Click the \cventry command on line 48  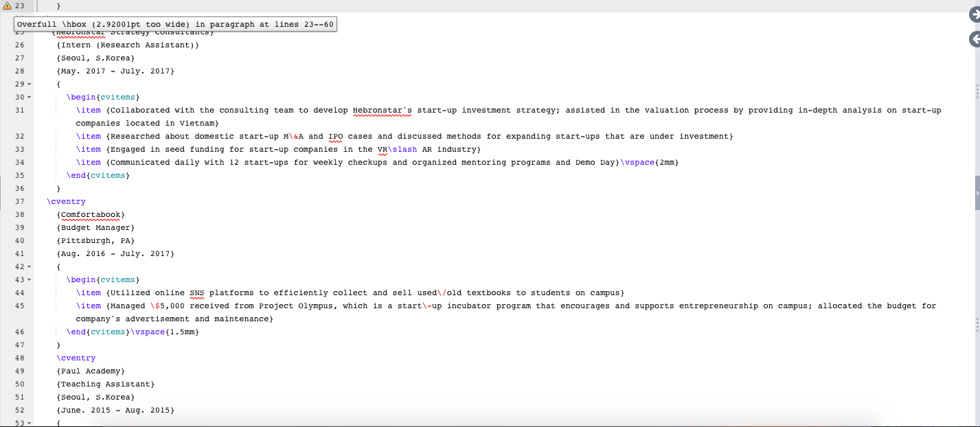tap(76, 358)
